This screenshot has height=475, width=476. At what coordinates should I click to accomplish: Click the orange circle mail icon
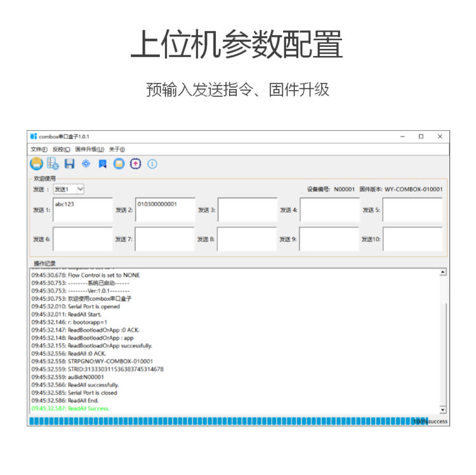pos(119,164)
